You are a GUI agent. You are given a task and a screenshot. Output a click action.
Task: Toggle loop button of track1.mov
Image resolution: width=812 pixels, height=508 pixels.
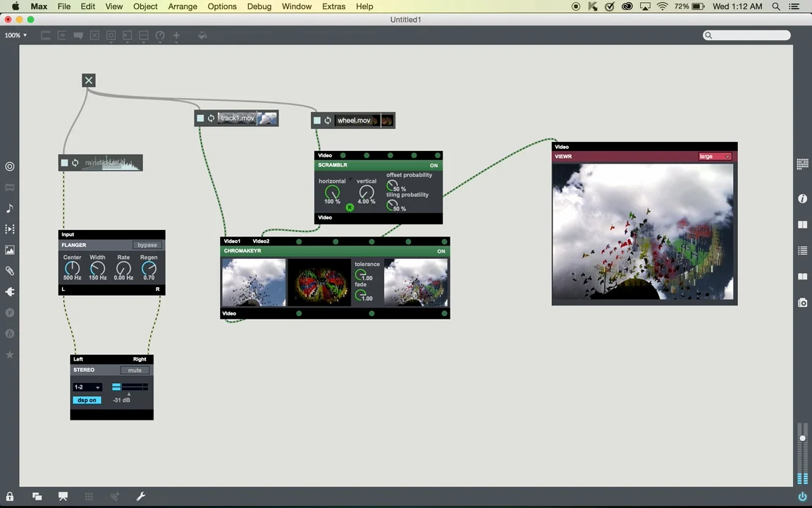click(211, 119)
